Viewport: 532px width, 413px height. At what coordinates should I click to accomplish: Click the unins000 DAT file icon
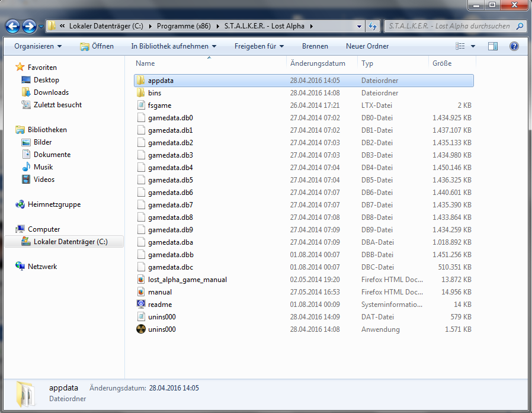141,317
